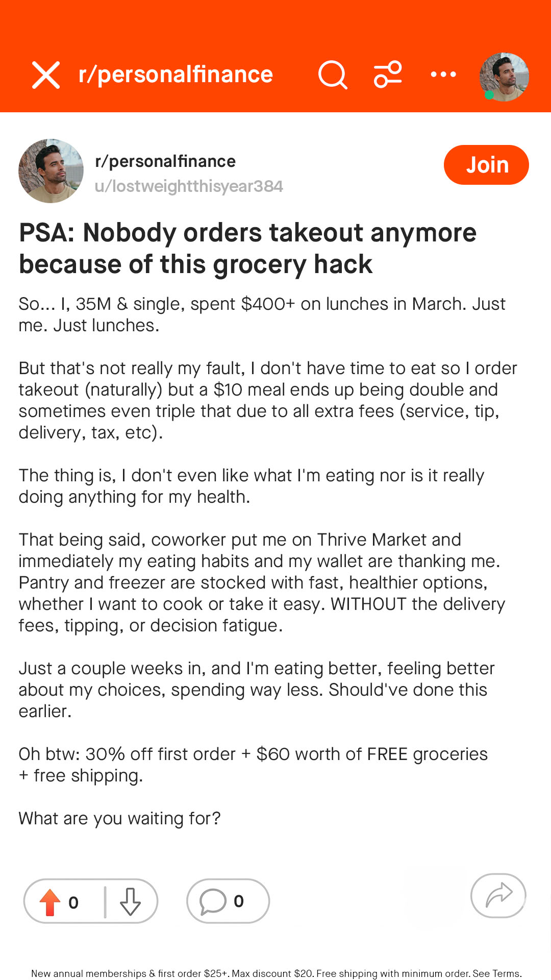Share the post using the arrow icon
The width and height of the screenshot is (551, 980).
point(498,896)
